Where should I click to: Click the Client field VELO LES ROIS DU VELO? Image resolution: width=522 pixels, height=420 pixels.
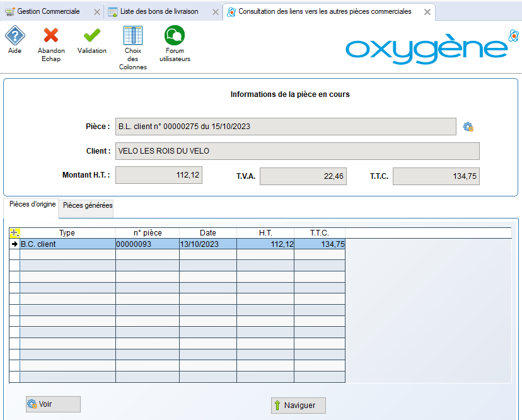coord(296,151)
